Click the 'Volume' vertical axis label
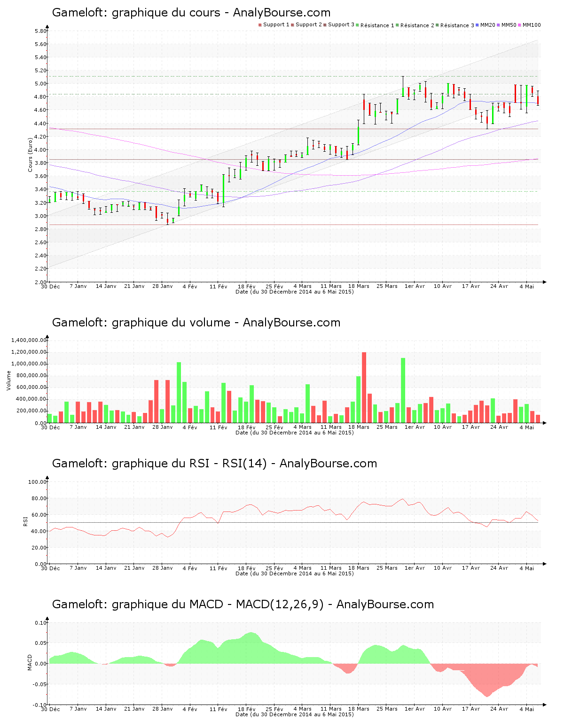This screenshot has width=564, height=728. pyautogui.click(x=8, y=380)
